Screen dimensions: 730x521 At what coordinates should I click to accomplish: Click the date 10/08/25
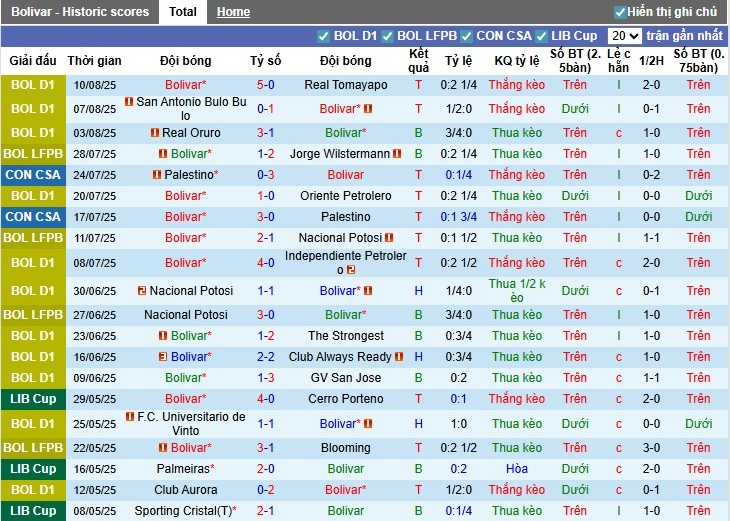pos(95,85)
